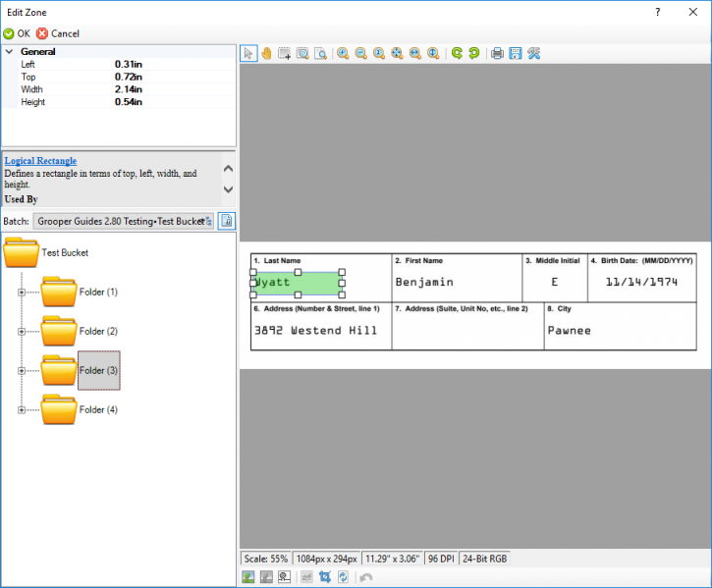Select the arrow pointer tool
712x588 pixels.
tap(248, 53)
